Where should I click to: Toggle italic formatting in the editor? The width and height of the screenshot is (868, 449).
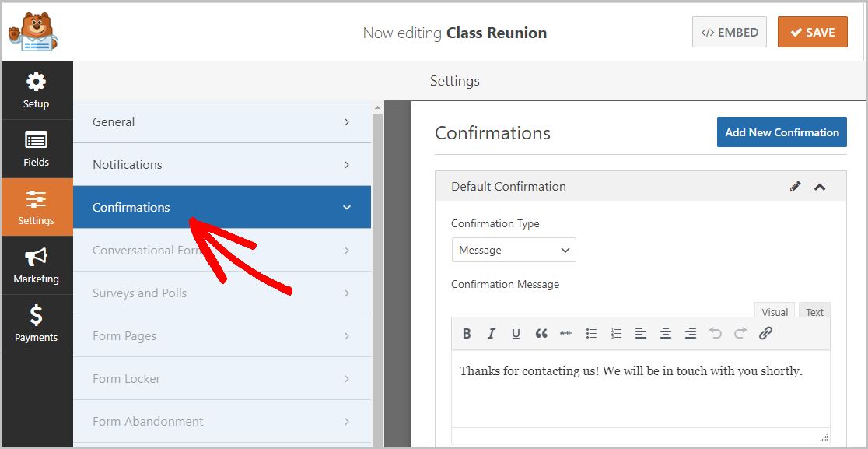click(491, 333)
